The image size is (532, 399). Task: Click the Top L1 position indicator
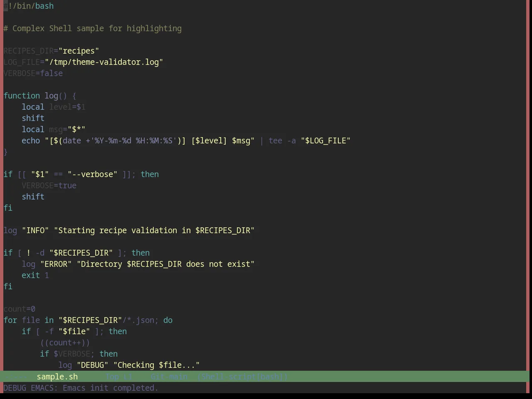tap(119, 377)
